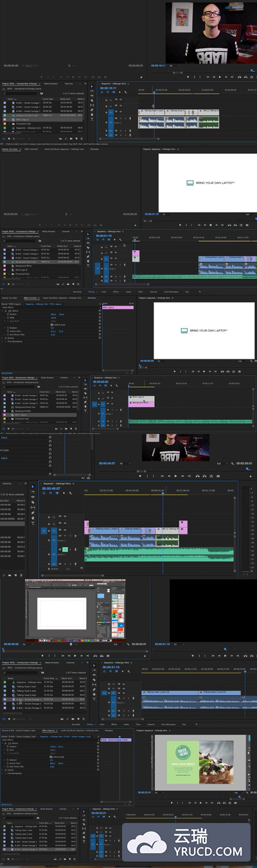This screenshot has width=257, height=868.
Task: Hide the V2 track in the 00:00:48:07 timeline
Action: [65, 523]
